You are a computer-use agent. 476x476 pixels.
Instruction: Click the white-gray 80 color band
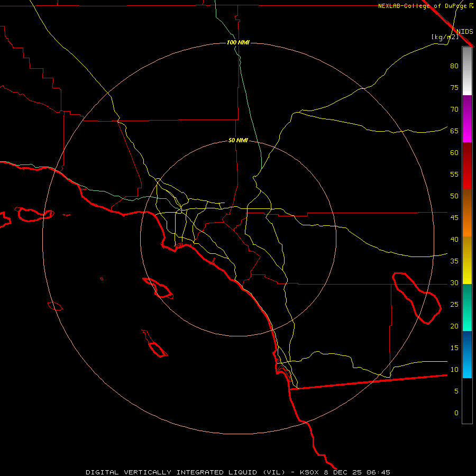467,71
